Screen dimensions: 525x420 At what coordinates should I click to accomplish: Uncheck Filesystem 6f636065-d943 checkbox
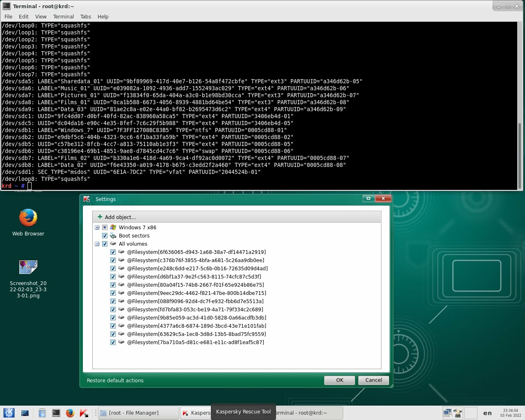[113, 252]
